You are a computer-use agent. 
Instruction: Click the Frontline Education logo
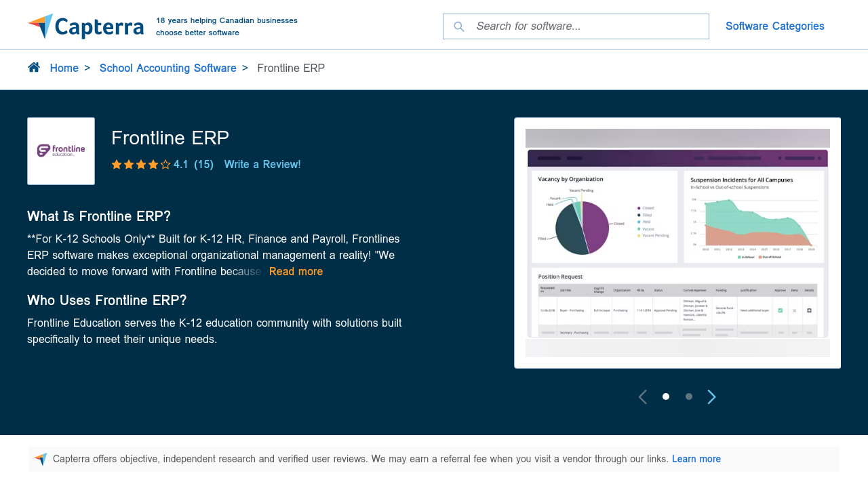point(61,151)
